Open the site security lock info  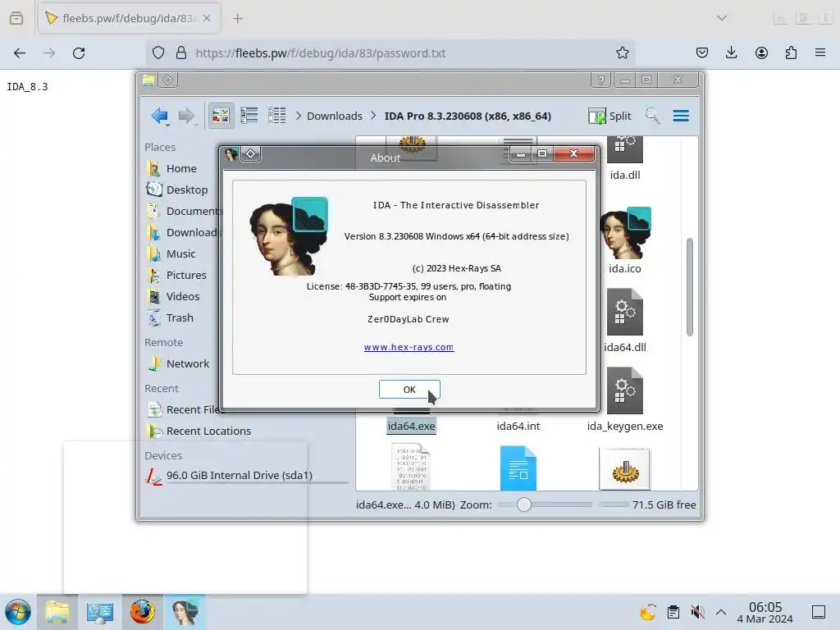coord(181,53)
